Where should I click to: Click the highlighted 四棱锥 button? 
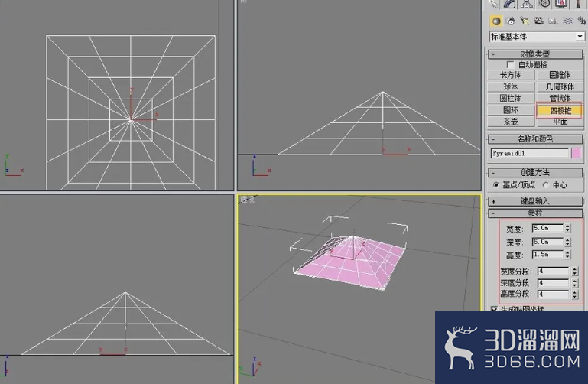pos(560,111)
